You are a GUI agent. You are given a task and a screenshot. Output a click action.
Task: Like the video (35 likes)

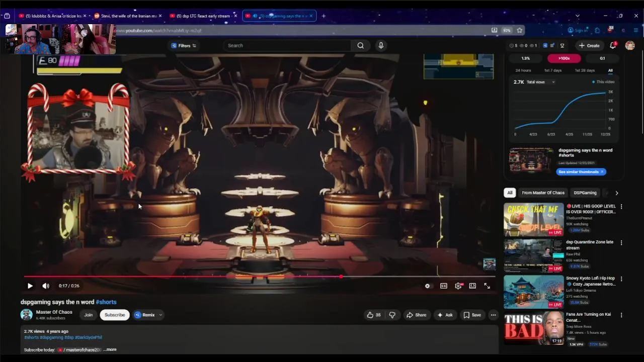pyautogui.click(x=373, y=315)
